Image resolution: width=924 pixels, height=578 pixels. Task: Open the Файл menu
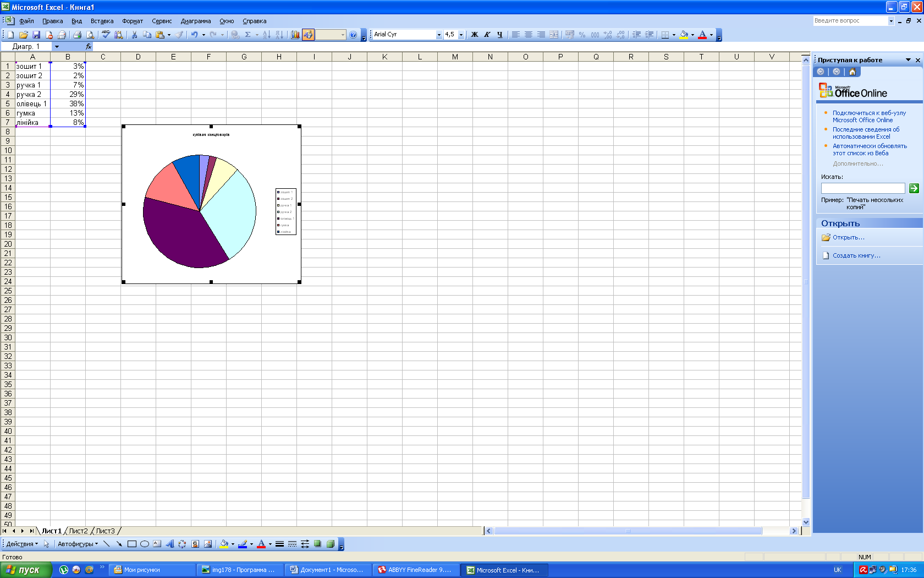tap(26, 21)
